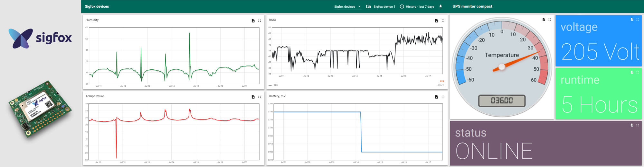Click the download icon in the dashboard header

(441, 6)
